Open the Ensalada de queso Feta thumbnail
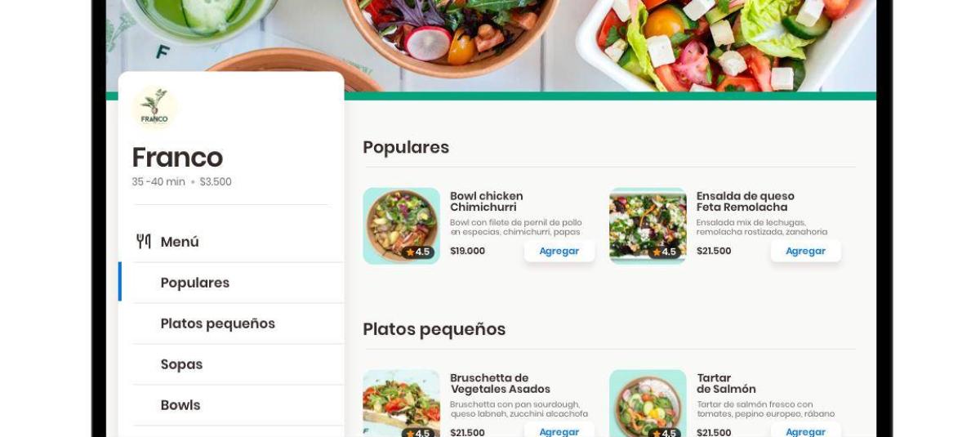The height and width of the screenshot is (437, 980). [x=648, y=226]
